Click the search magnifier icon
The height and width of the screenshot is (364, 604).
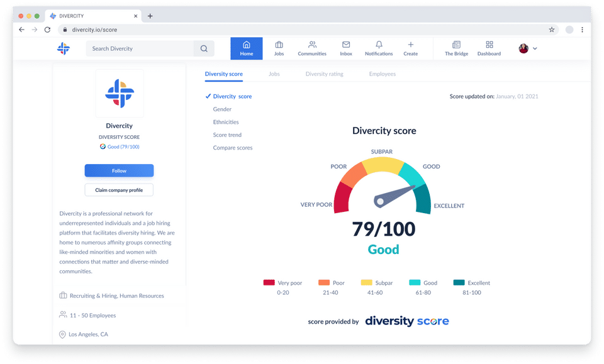[x=204, y=48]
